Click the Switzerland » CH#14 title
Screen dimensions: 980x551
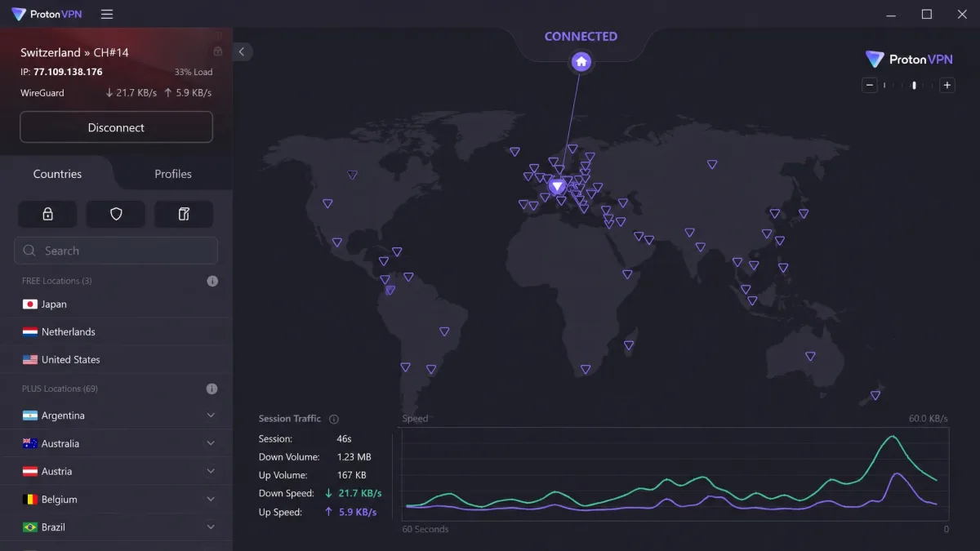74,52
